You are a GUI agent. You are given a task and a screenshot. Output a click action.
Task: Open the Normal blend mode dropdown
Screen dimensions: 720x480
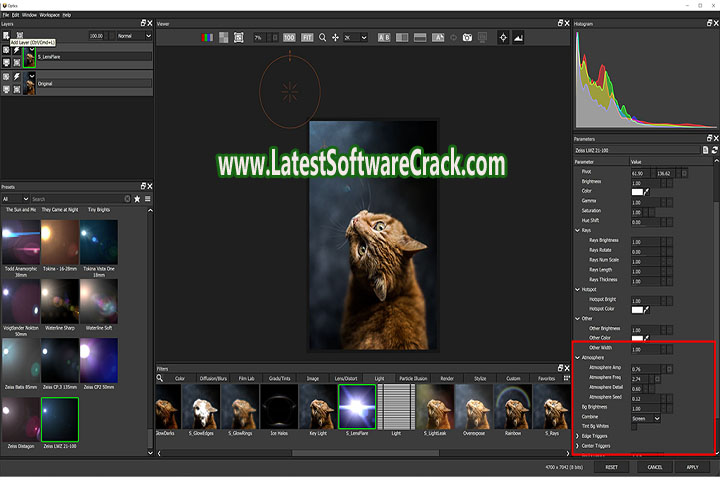(132, 35)
